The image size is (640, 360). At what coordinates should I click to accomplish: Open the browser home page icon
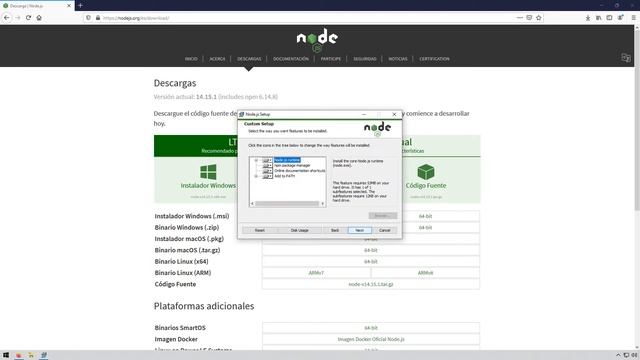click(39, 18)
